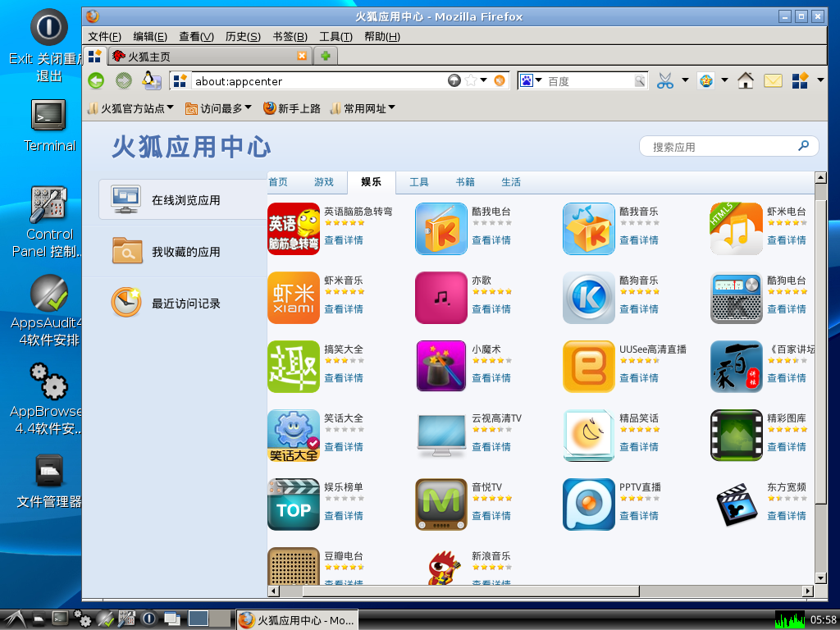Open the scissors tool dropdown arrow
This screenshot has height=630, width=840.
[685, 80]
